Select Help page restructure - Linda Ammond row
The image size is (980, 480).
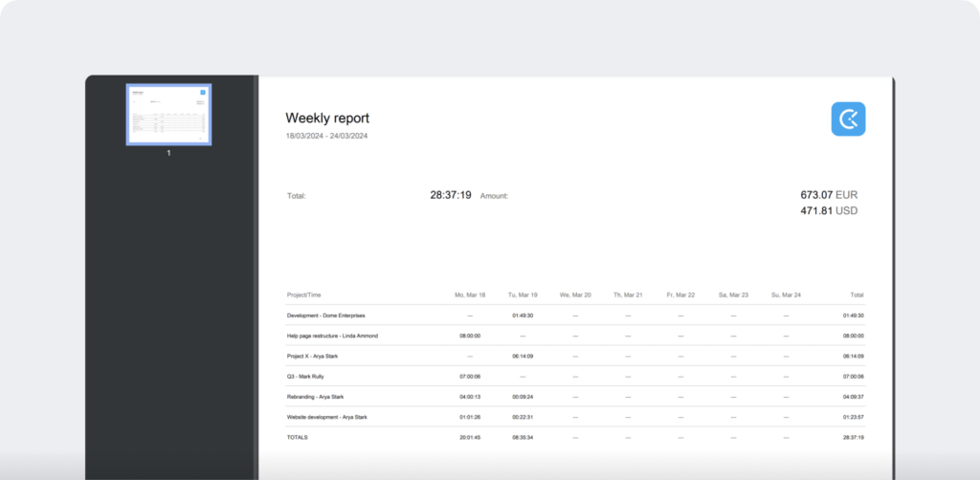click(x=332, y=336)
